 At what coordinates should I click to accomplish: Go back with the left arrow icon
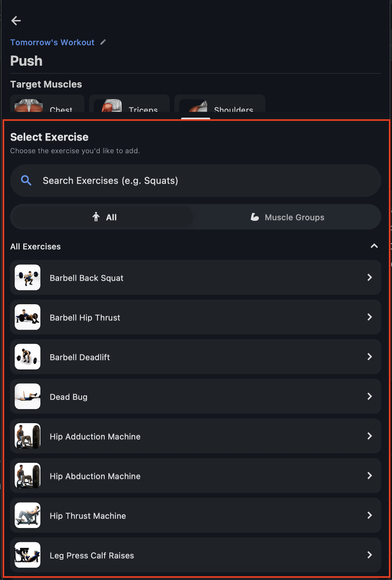[16, 21]
